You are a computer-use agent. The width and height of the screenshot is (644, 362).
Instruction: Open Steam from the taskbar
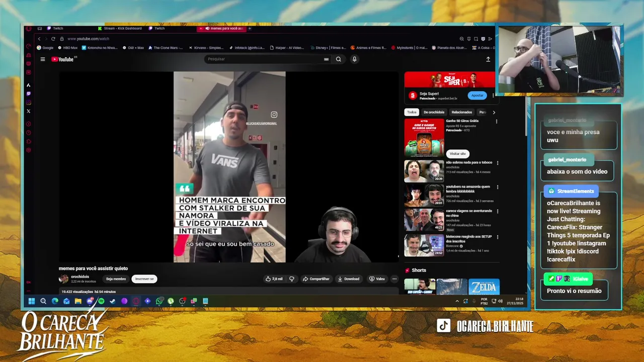pyautogui.click(x=113, y=301)
